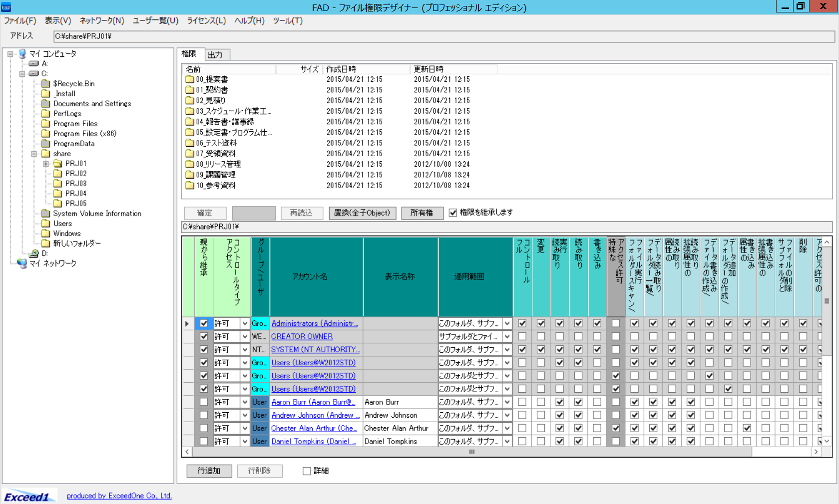The width and height of the screenshot is (839, 504).
Task: Expand the PRJ01 tree node
Action: 46,164
